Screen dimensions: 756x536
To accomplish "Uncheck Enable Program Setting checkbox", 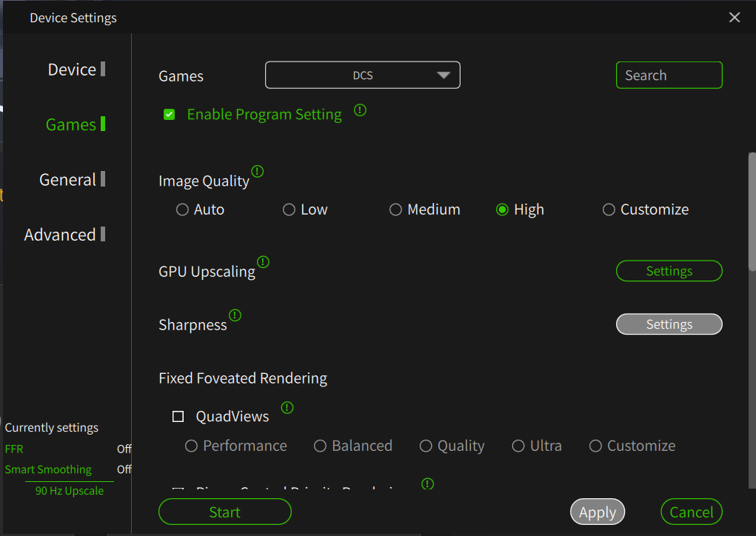I will pyautogui.click(x=170, y=115).
